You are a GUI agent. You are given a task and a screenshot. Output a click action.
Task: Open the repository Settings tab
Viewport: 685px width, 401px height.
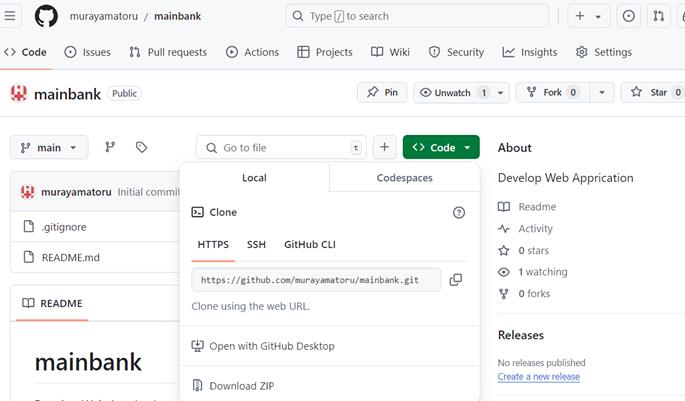click(604, 52)
